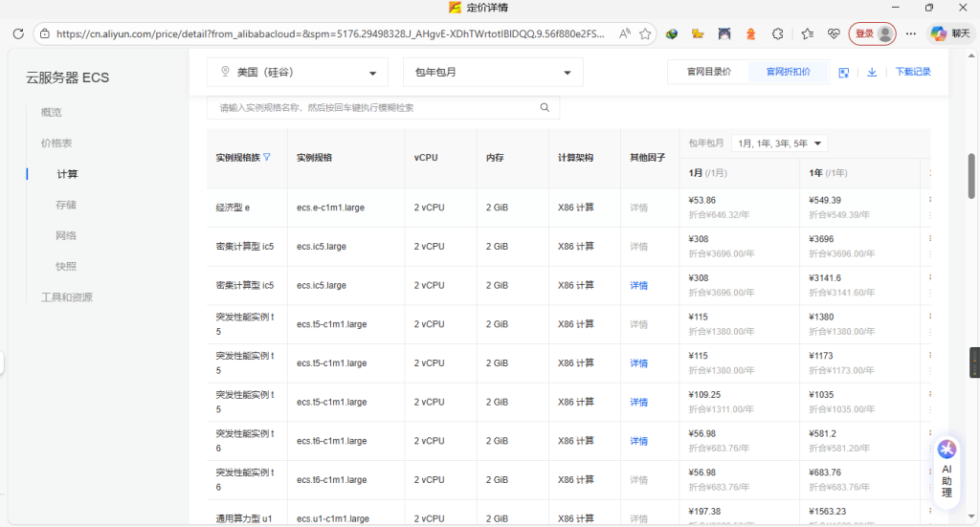
Task: Select the 官网折扣价 pricing view
Action: tap(788, 72)
